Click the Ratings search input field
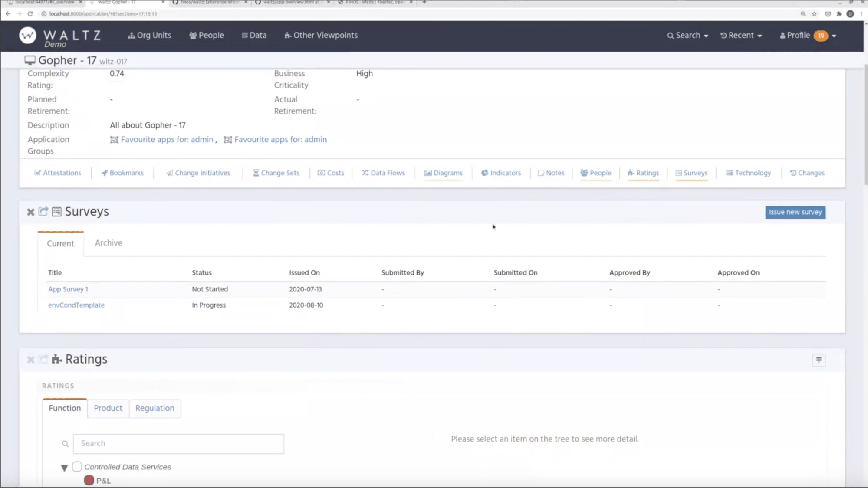The height and width of the screenshot is (488, 868). pos(178,443)
